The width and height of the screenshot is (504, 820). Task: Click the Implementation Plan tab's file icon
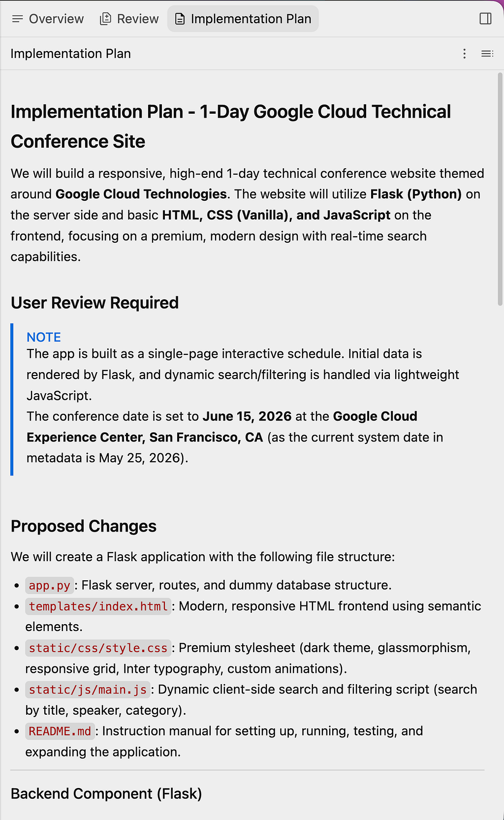[180, 19]
